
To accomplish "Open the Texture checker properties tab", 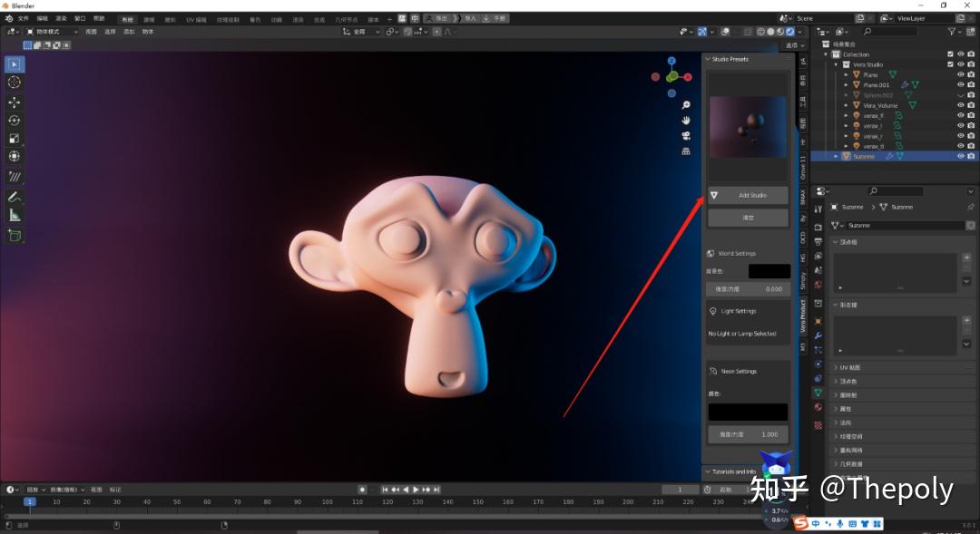I will [x=818, y=425].
